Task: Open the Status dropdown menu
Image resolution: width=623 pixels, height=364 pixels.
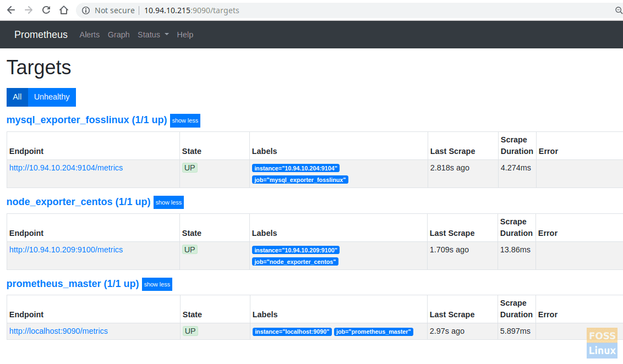Action: 153,35
